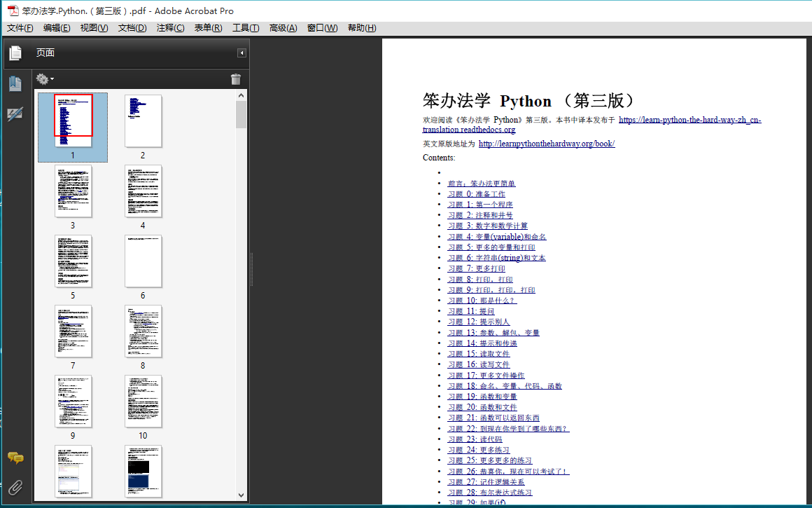Open link 习题 24: 更多练习

(x=479, y=450)
